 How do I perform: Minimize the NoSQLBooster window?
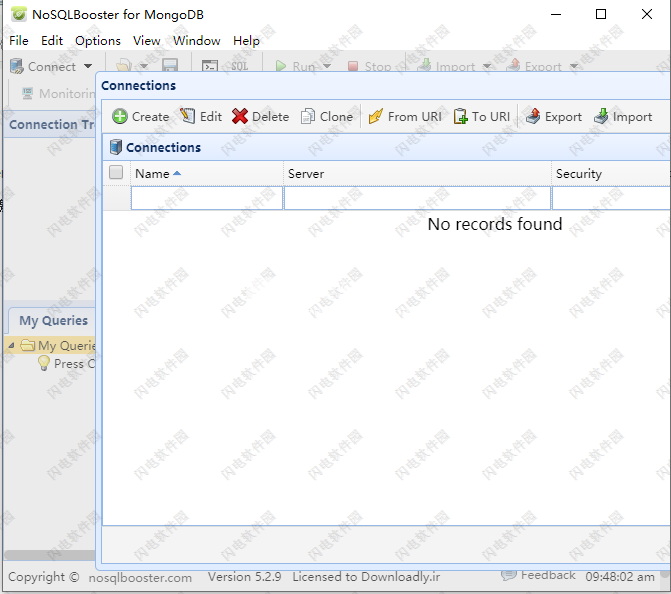555,14
